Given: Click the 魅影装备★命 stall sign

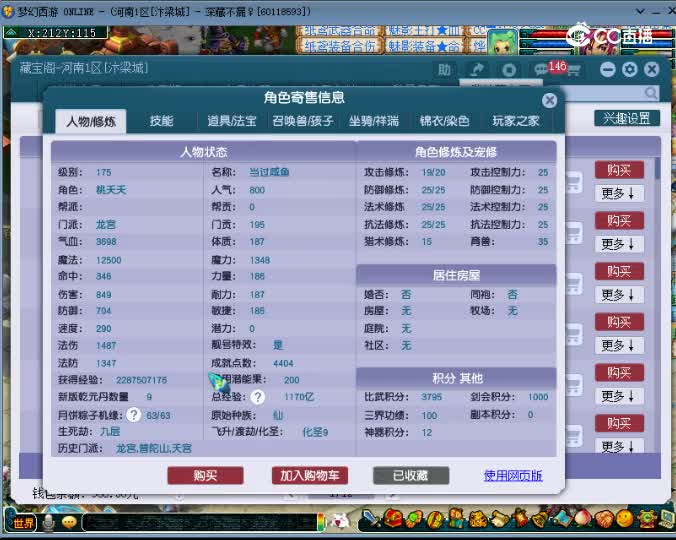Looking at the screenshot, I should (424, 46).
